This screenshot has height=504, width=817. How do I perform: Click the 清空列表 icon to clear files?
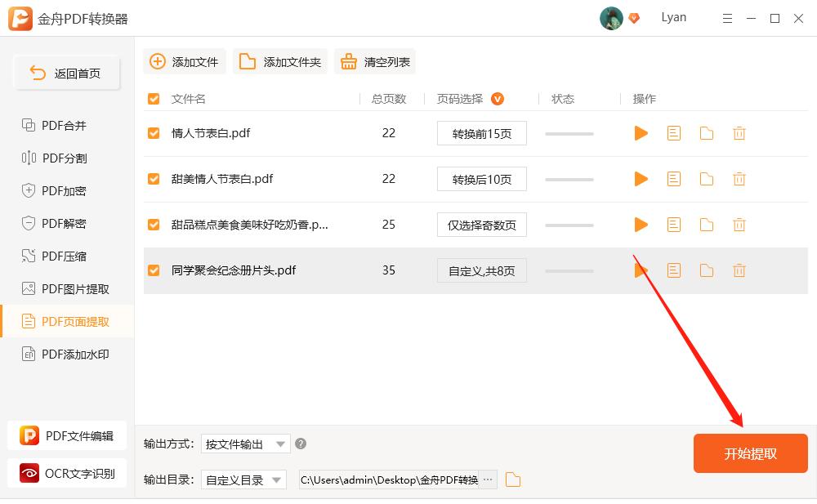pyautogui.click(x=350, y=60)
